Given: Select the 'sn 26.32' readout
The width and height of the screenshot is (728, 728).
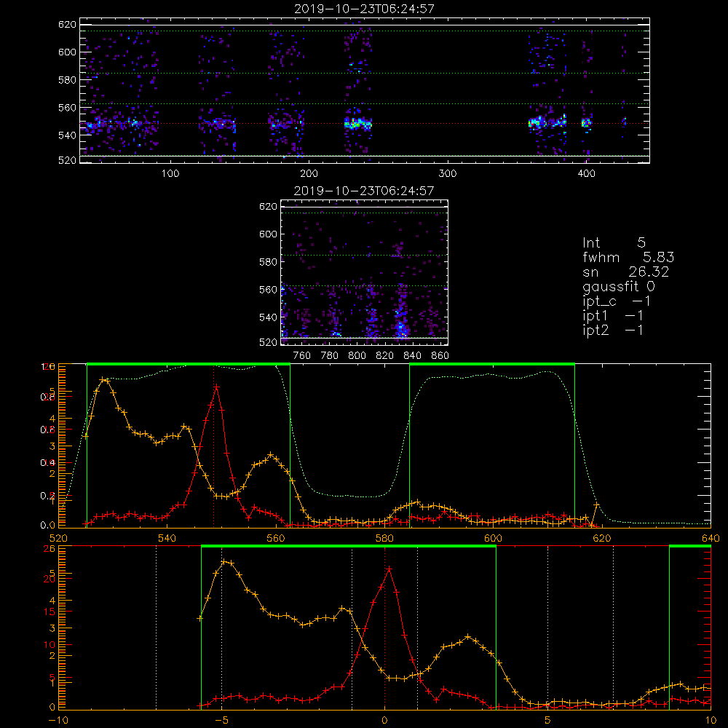Looking at the screenshot, I should (x=626, y=272).
